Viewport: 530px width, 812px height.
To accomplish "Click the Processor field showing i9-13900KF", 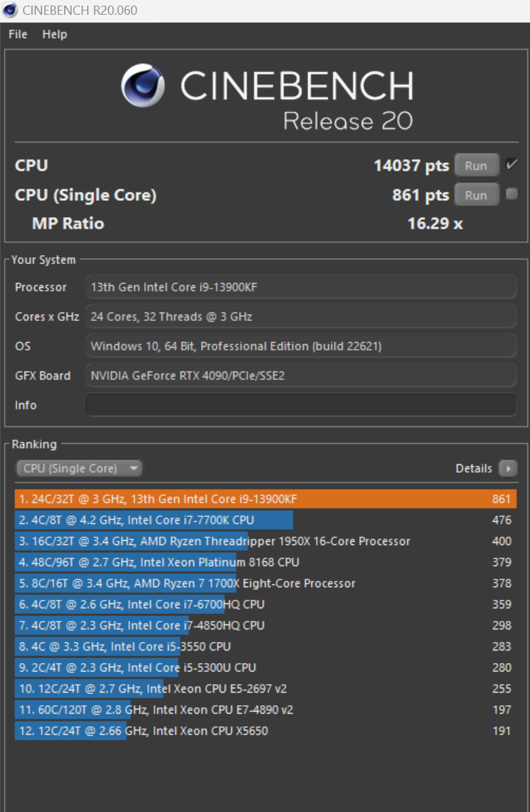I will 300,287.
